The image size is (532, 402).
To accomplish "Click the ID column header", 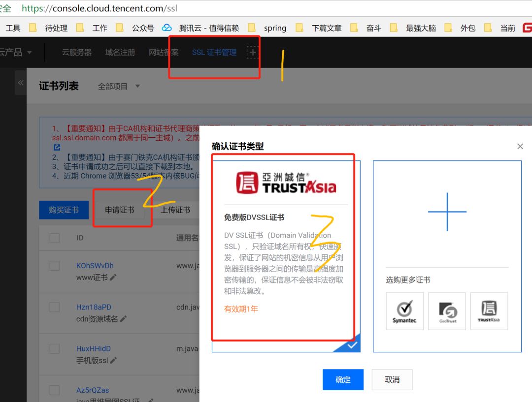I will click(80, 238).
